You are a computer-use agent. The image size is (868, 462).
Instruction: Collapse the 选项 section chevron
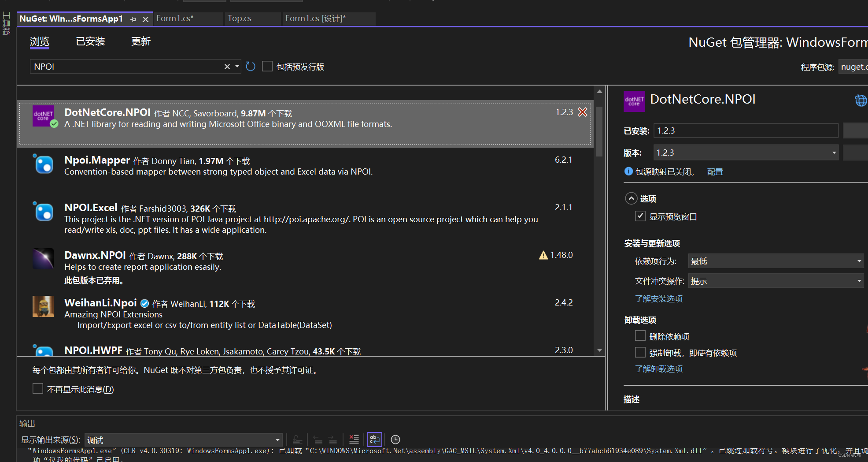point(632,198)
